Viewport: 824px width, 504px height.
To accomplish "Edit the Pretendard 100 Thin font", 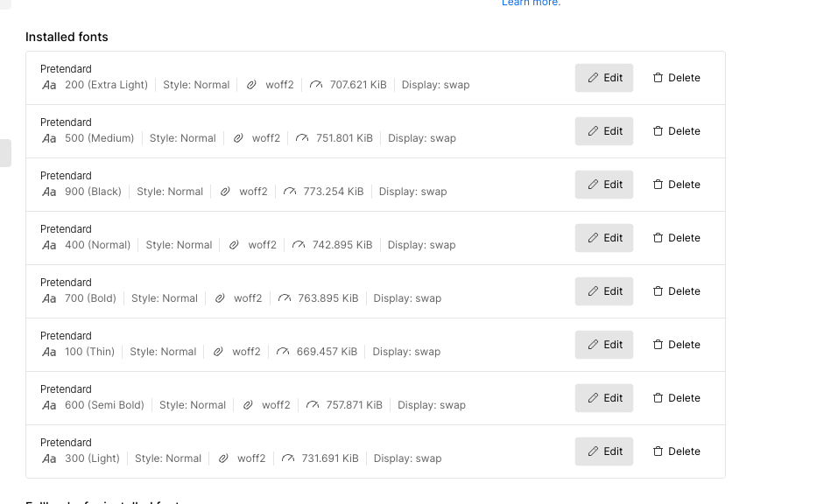I will point(604,345).
